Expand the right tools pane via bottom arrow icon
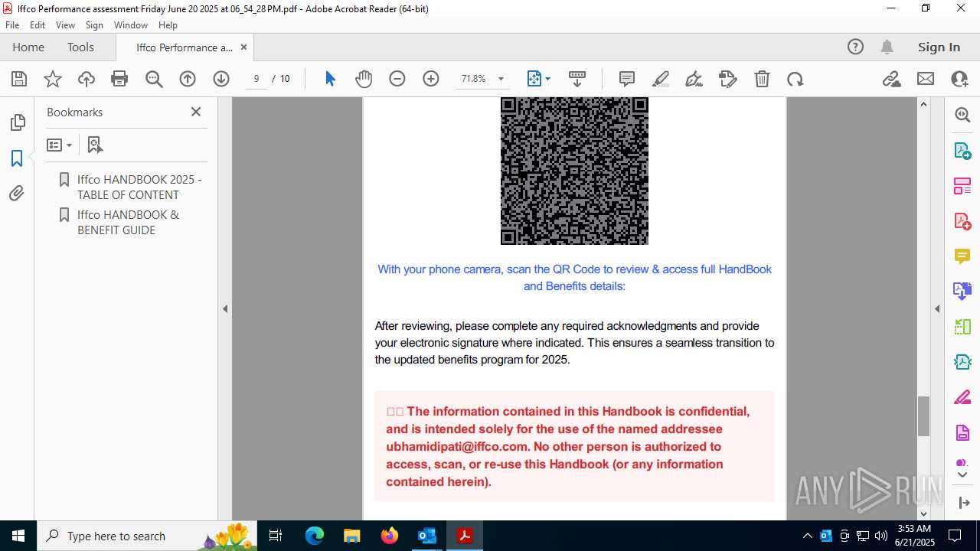 pyautogui.click(x=962, y=502)
